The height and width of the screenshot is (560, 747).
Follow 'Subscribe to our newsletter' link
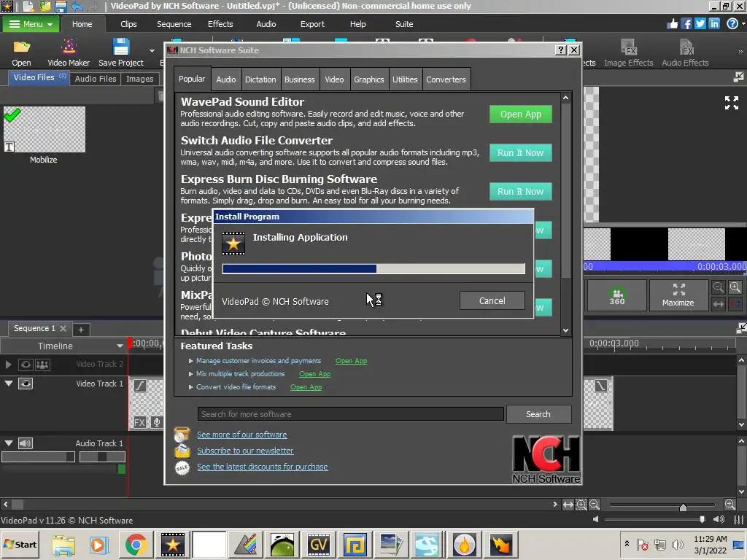coord(245,451)
